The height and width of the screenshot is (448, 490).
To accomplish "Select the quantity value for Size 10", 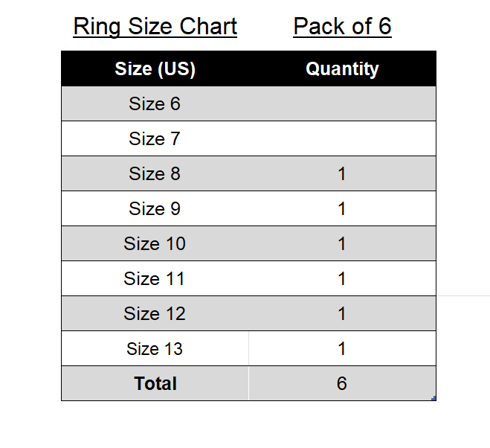I will coord(342,244).
